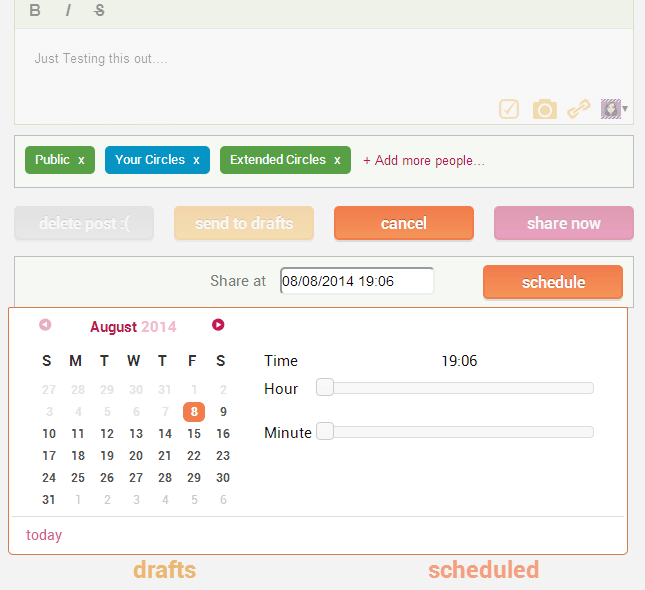Select August 17 in the calendar

point(49,456)
